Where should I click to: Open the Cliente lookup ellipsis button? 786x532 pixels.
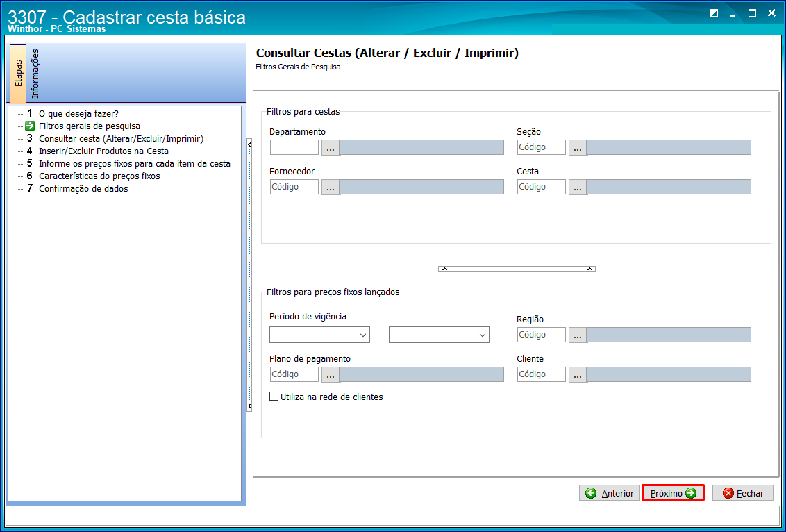point(578,374)
